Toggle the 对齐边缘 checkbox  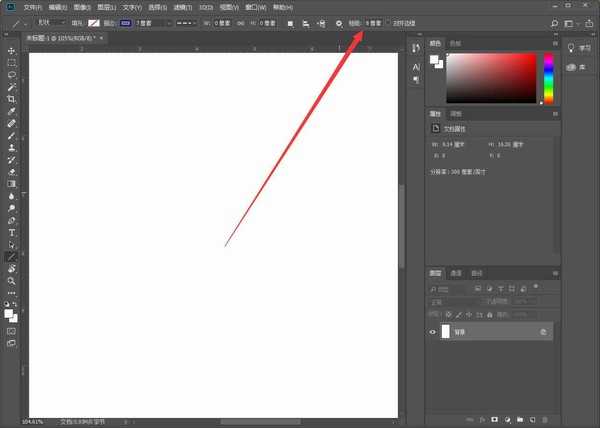389,22
